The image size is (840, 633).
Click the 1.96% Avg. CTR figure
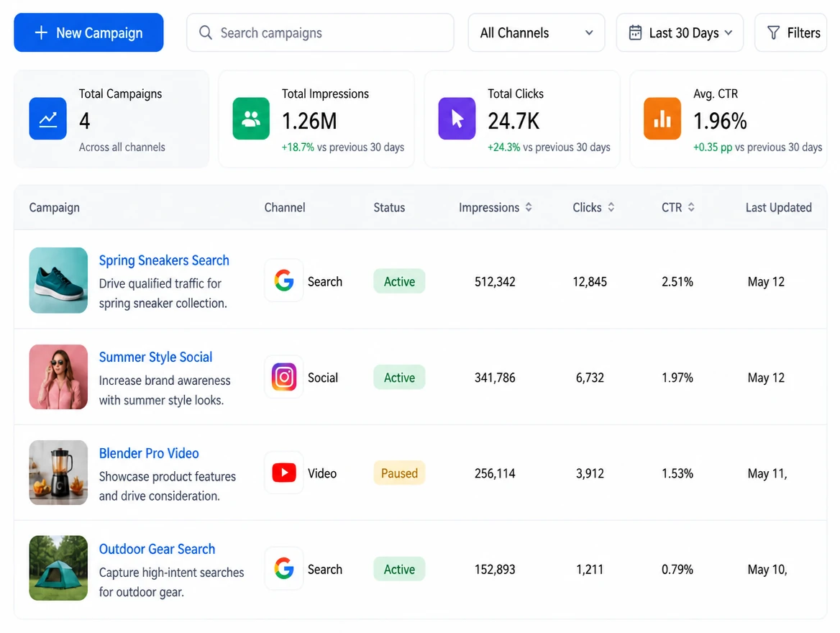[x=720, y=121]
